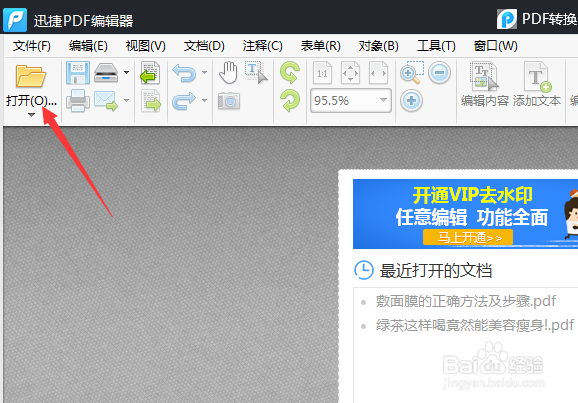
Task: Click the 马上开通 VIP button
Action: (x=468, y=237)
